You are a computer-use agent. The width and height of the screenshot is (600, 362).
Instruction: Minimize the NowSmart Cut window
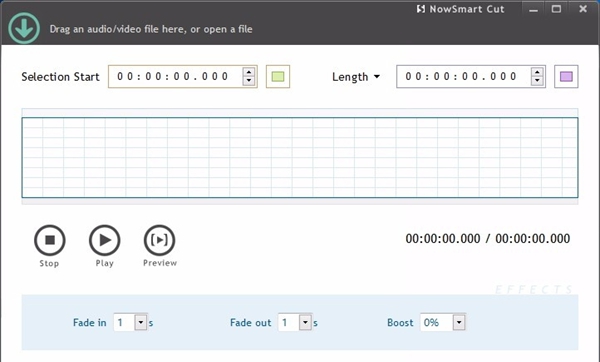(x=533, y=9)
